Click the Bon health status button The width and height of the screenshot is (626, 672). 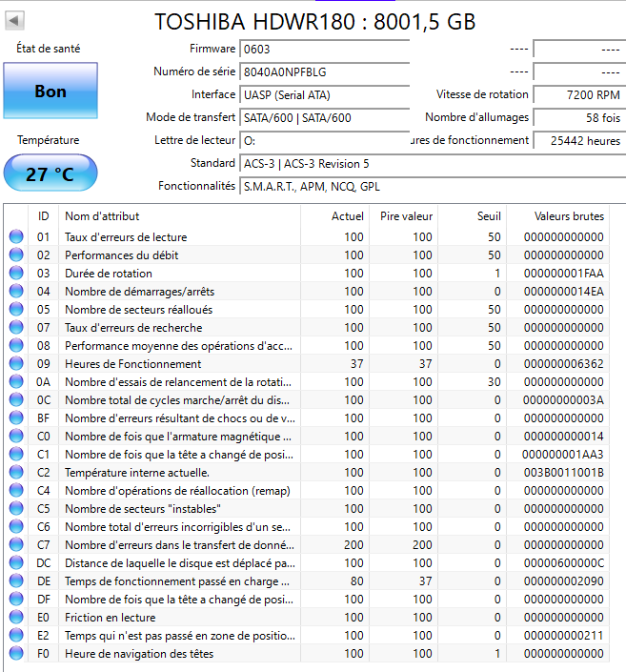pyautogui.click(x=50, y=91)
